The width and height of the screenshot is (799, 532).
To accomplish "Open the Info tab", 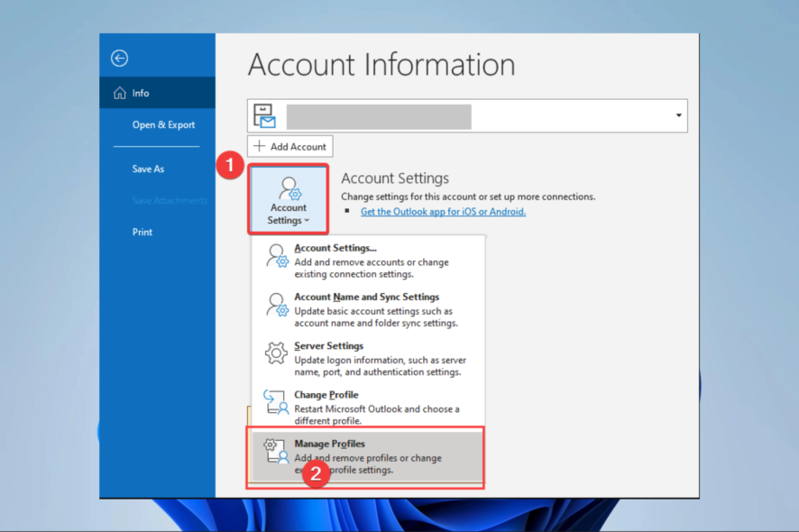I will click(158, 93).
